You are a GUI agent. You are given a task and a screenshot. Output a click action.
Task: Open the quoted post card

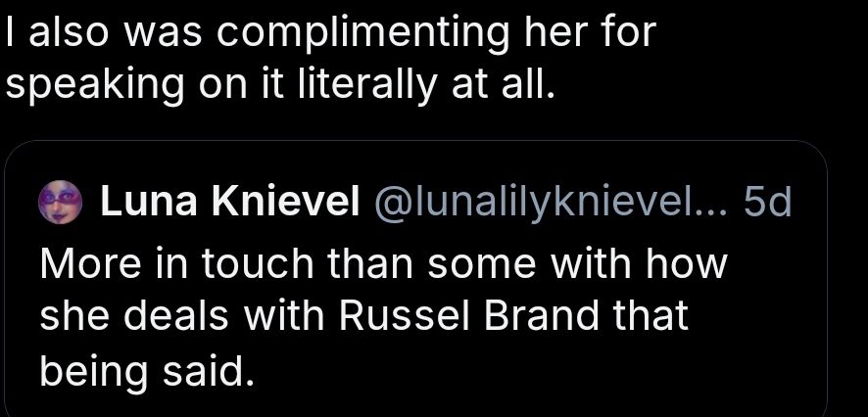click(x=415, y=279)
